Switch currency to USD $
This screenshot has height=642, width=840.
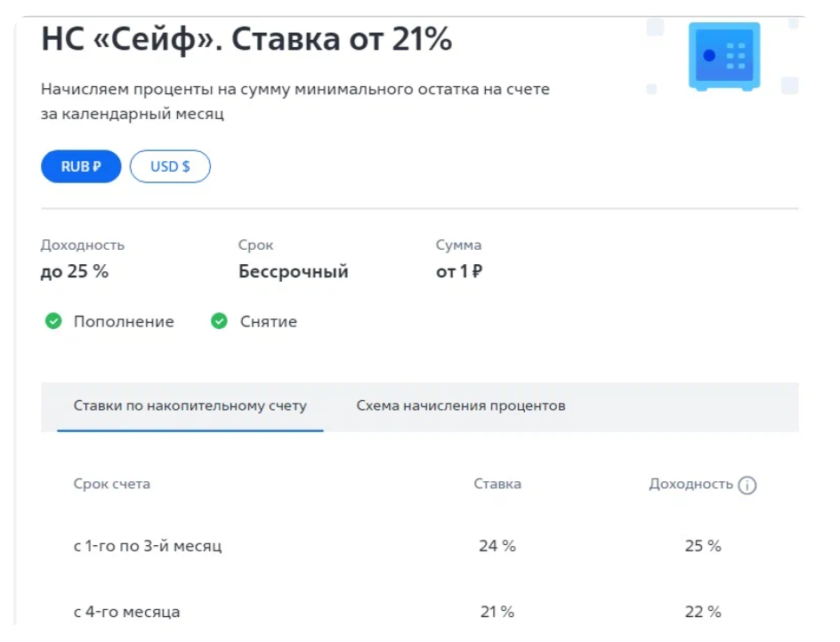(x=170, y=166)
